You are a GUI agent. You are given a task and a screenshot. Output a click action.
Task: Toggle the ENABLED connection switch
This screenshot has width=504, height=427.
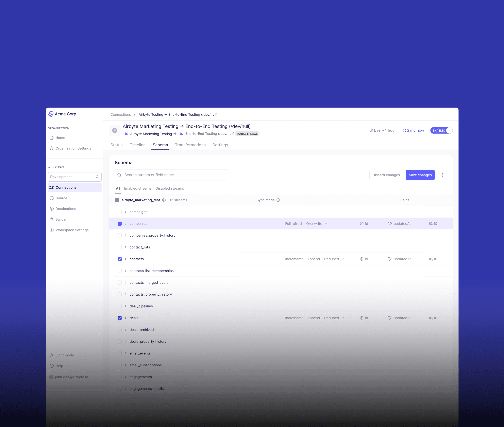[x=441, y=130]
